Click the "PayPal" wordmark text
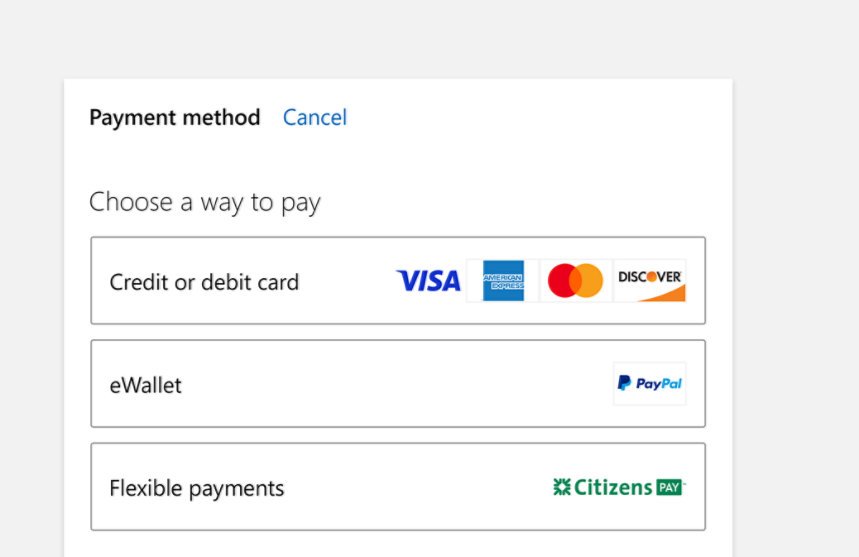 tap(658, 384)
